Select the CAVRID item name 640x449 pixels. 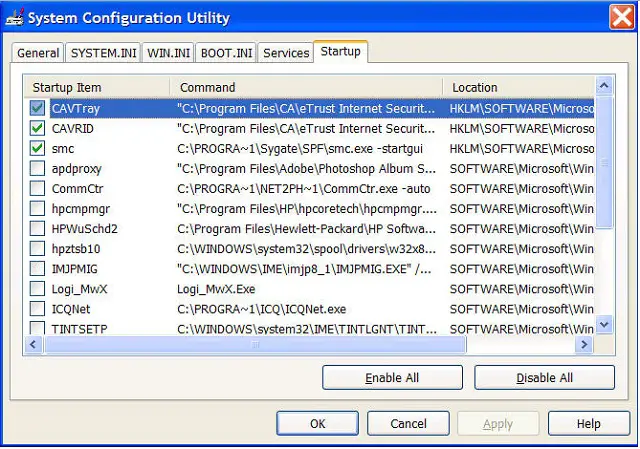pyautogui.click(x=73, y=129)
